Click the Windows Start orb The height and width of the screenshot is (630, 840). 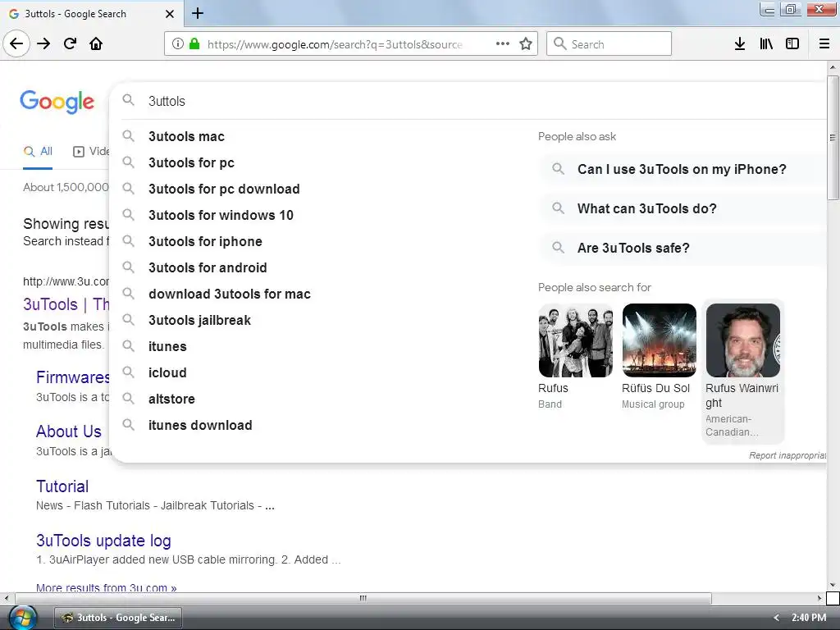pyautogui.click(x=22, y=617)
